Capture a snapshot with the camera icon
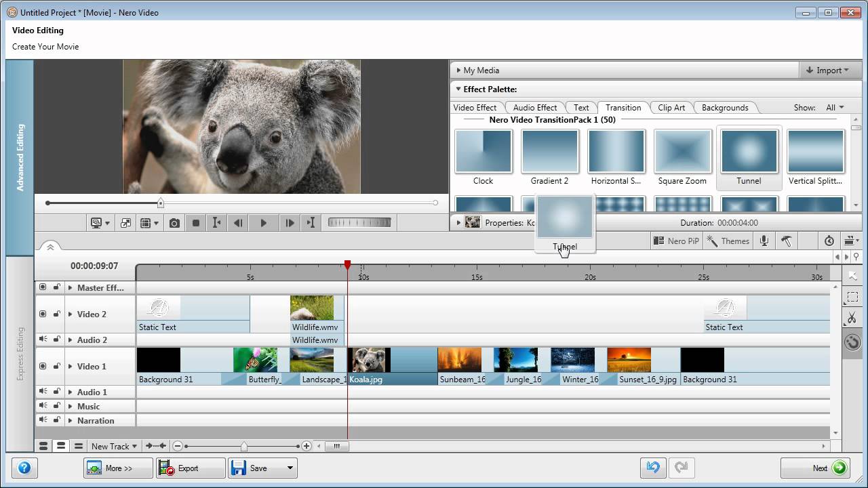The image size is (868, 488). click(x=174, y=223)
